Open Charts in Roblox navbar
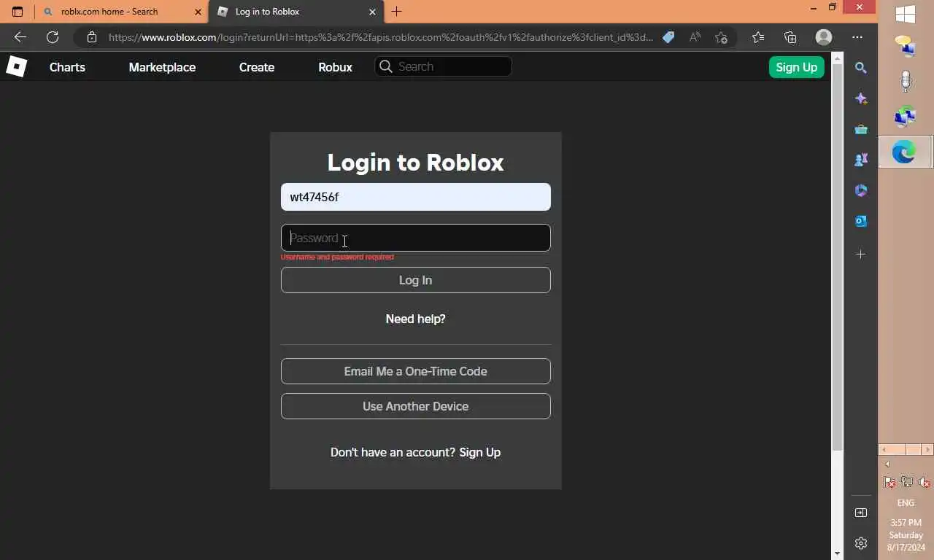This screenshot has width=934, height=560. click(x=67, y=67)
